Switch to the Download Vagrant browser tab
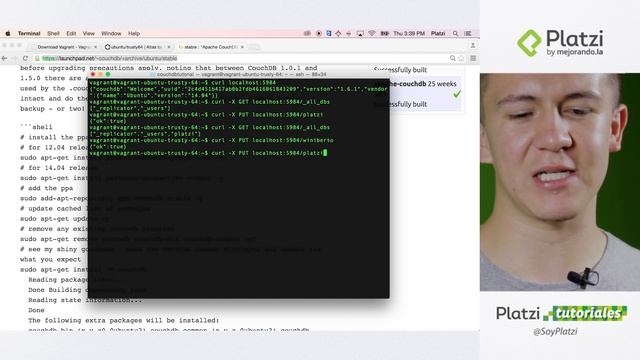Viewport: 640px width, 360px height. point(64,47)
